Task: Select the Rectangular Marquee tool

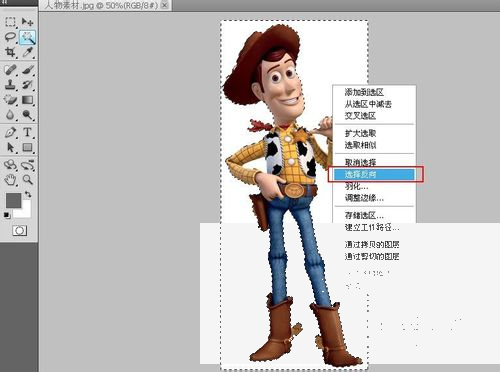Action: tap(10, 22)
